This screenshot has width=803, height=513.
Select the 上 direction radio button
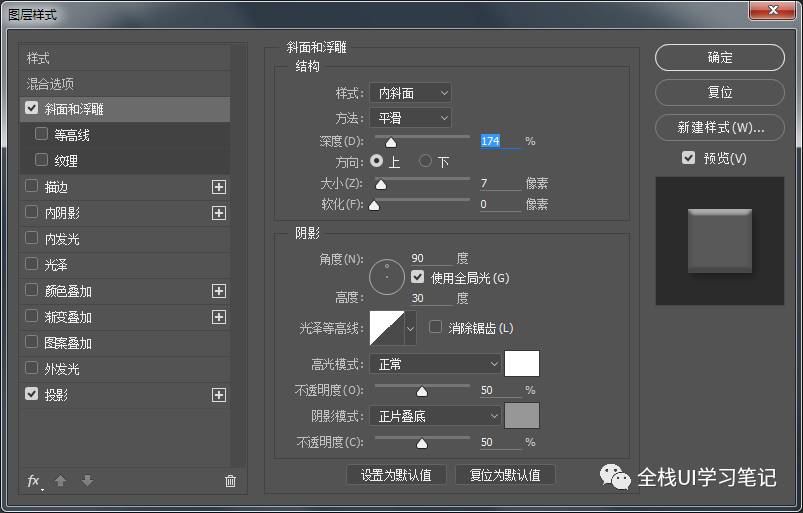tap(376, 161)
